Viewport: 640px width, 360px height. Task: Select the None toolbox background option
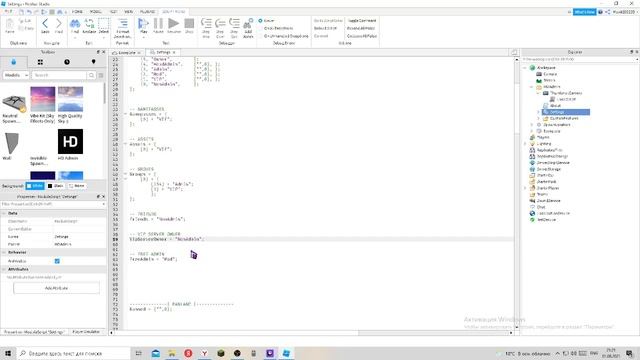coord(77,186)
